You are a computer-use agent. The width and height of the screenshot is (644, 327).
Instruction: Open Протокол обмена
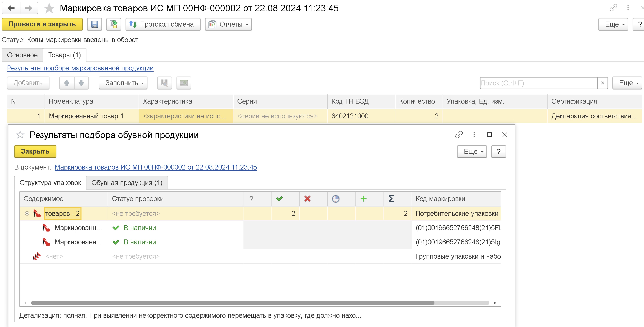pyautogui.click(x=163, y=24)
